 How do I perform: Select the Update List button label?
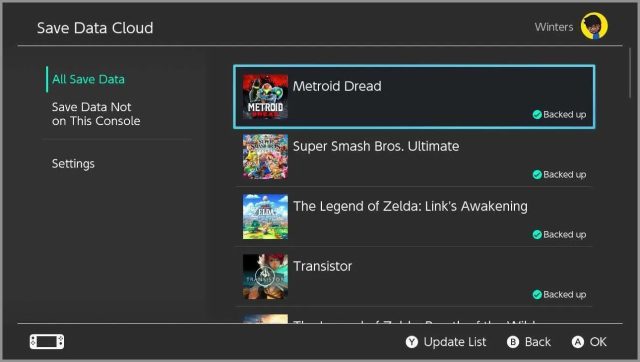coord(455,342)
